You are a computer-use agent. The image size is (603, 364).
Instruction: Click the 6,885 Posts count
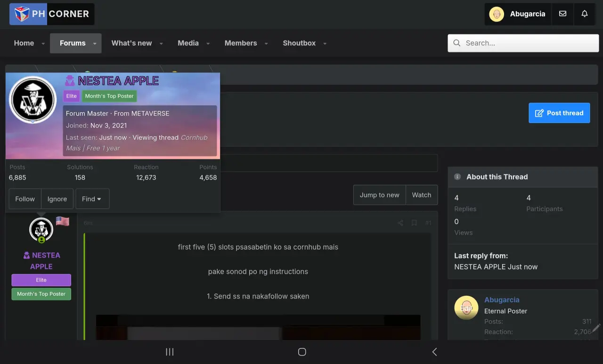coord(17,178)
